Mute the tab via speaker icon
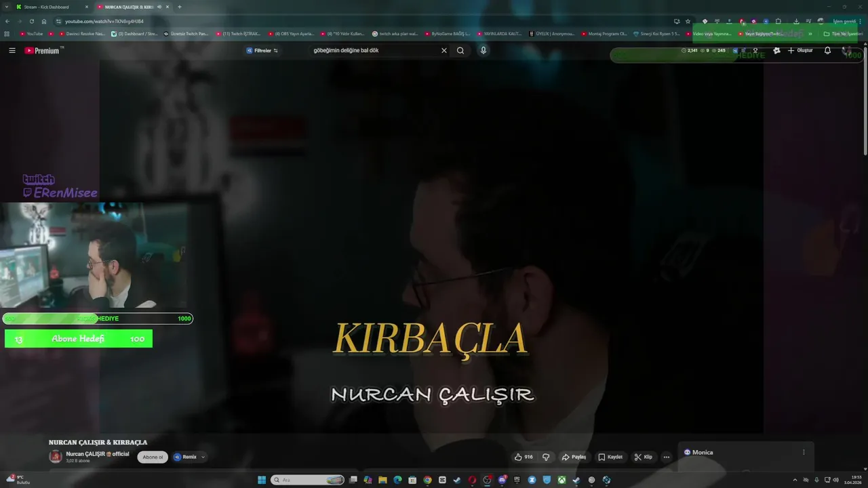This screenshot has width=868, height=488. pyautogui.click(x=159, y=7)
